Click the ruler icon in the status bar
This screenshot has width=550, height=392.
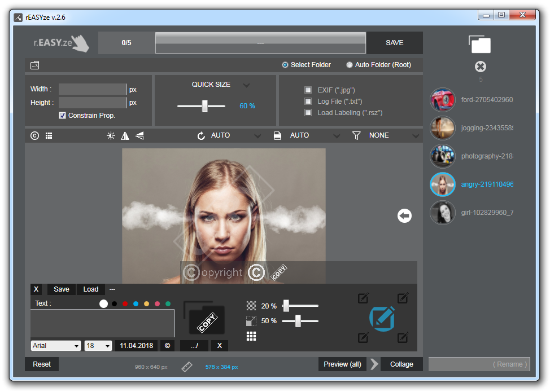186,367
